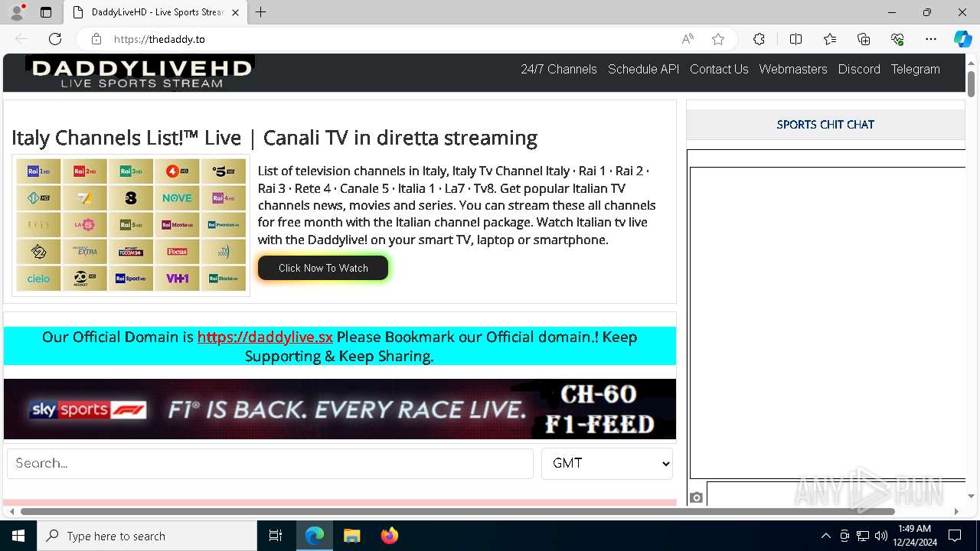Launch Firefox from the taskbar
The width and height of the screenshot is (980, 551).
[389, 536]
